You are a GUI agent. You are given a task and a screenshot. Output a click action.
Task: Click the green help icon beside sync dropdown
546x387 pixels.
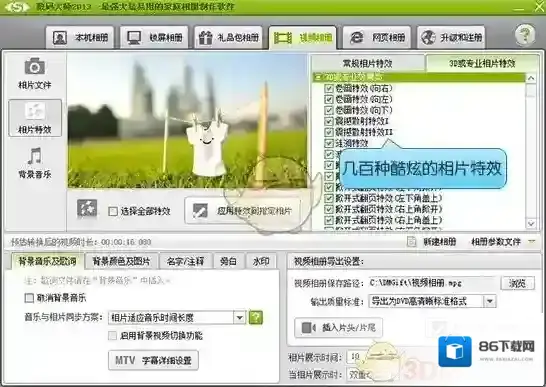tap(256, 317)
